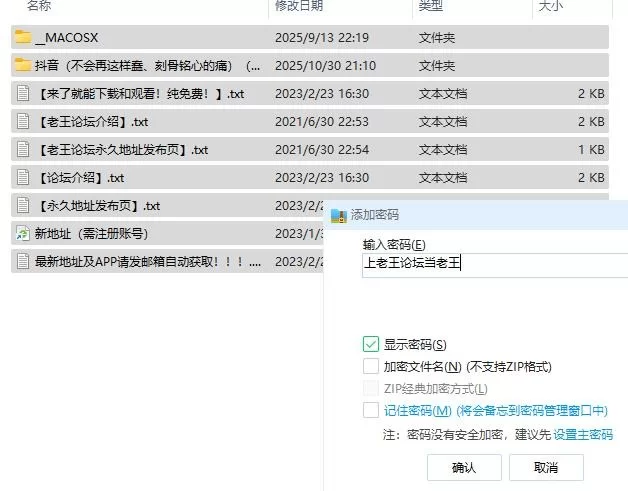Click the 【老王论坛永久地址发布页】.txt file icon

(23, 149)
